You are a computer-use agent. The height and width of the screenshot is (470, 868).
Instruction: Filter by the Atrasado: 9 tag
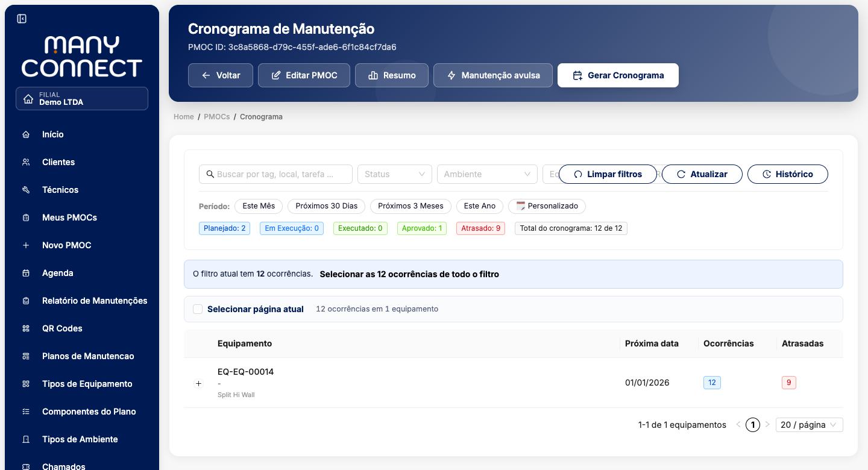pos(481,228)
